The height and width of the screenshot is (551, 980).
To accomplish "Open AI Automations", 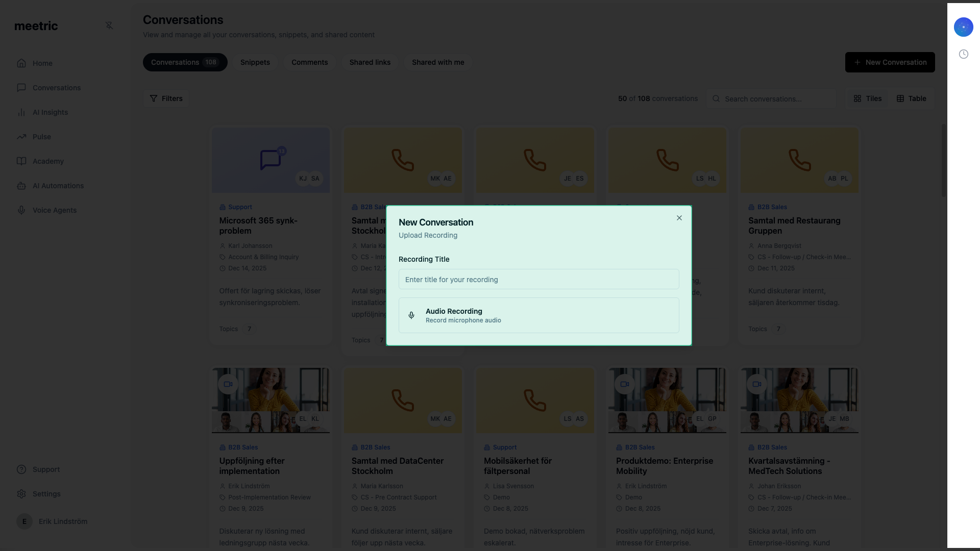I will point(58,186).
